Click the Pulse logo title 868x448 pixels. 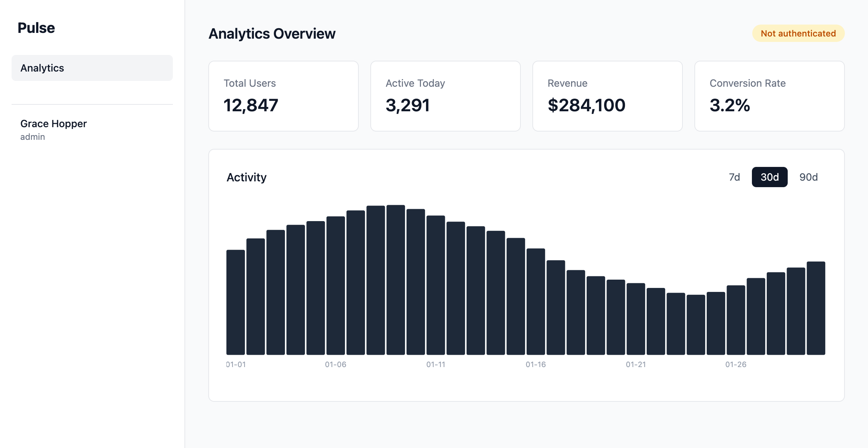click(36, 28)
